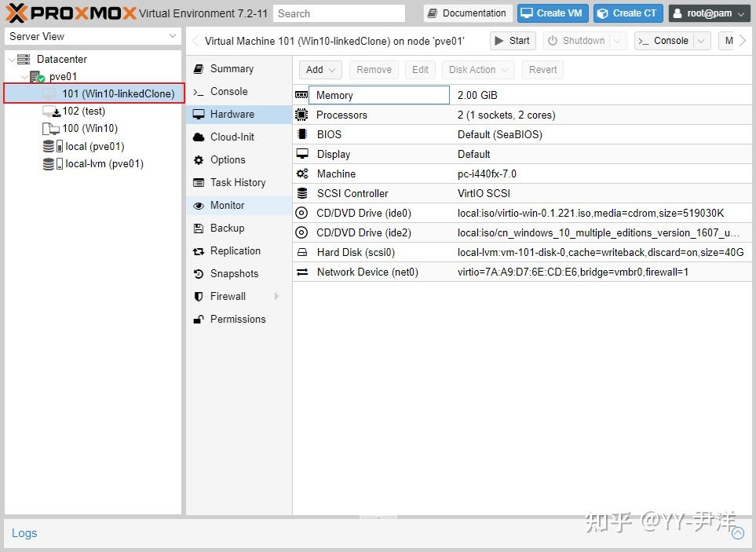
Task: Collapse the Datacenter tree node
Action: [x=12, y=60]
